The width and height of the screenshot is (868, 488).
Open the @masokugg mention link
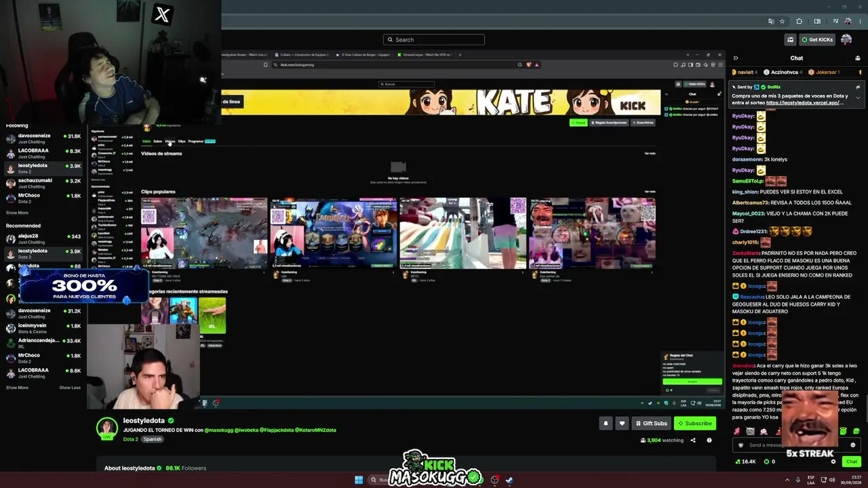tap(219, 430)
